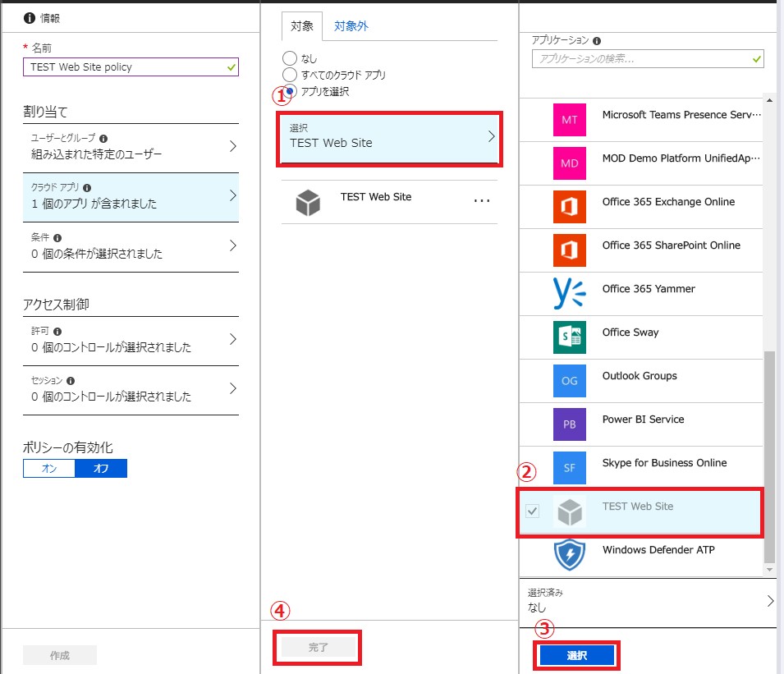This screenshot has height=674, width=784.
Task: Click the Windows Defender ATP shield icon
Action: click(x=569, y=554)
